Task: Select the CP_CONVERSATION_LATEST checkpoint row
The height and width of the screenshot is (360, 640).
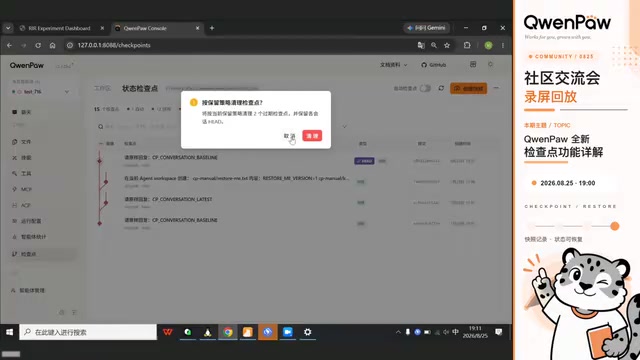Action: coord(296,202)
